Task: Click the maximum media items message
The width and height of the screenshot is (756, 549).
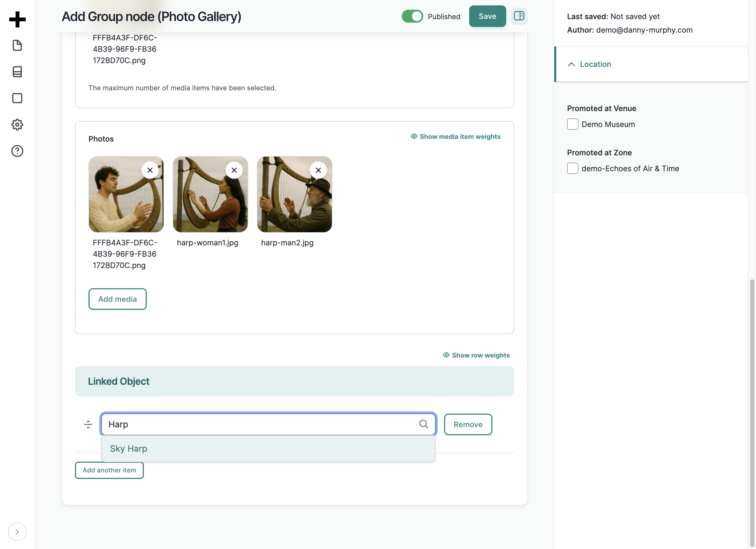Action: pyautogui.click(x=182, y=88)
